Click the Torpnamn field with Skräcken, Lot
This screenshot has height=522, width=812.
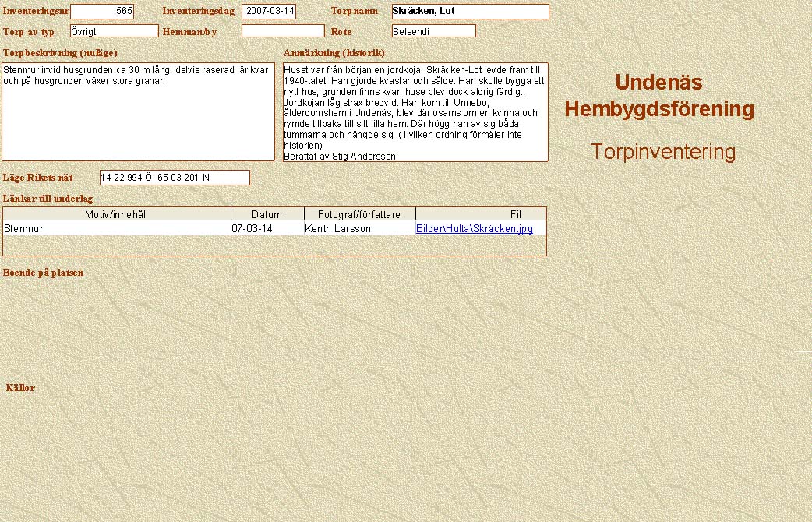[x=470, y=12]
